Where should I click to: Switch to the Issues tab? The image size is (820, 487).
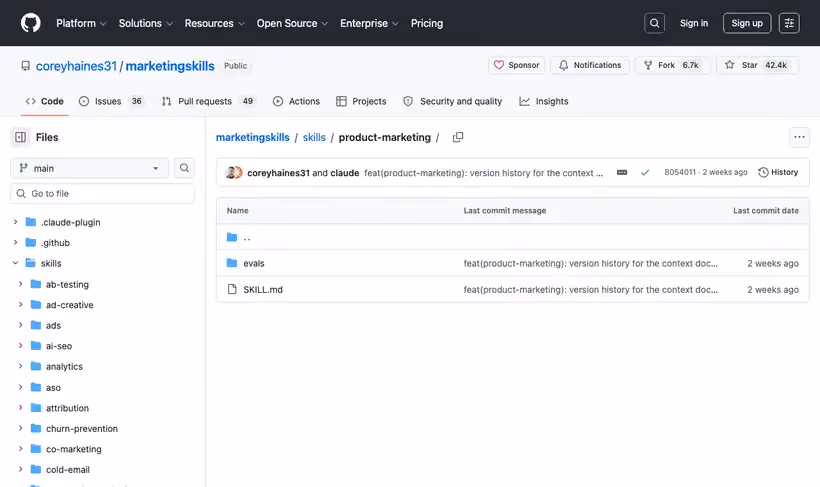click(x=111, y=101)
